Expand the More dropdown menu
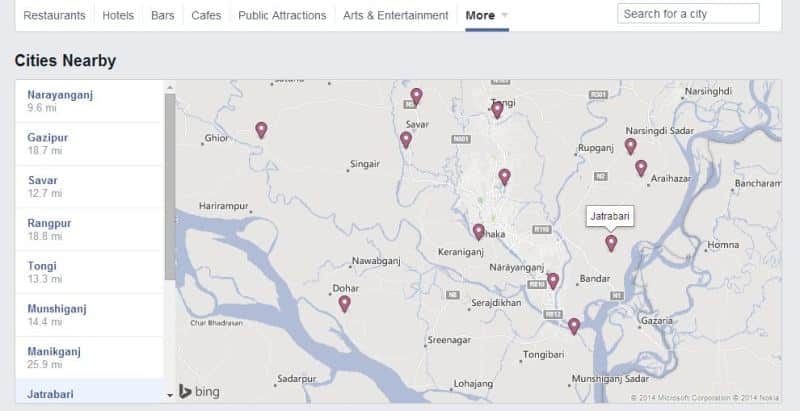Image resolution: width=800 pixels, height=411 pixels. pyautogui.click(x=487, y=16)
